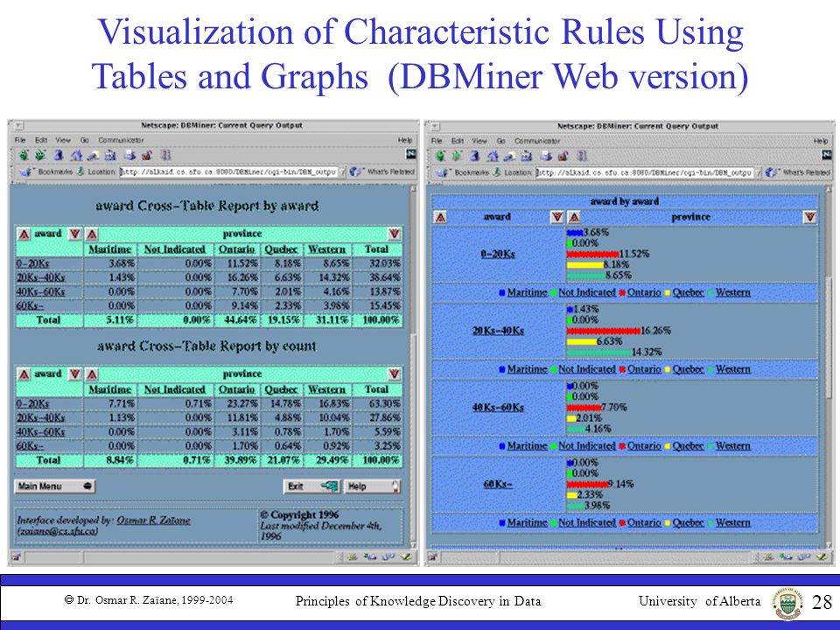The width and height of the screenshot is (840, 630).
Task: Click Western legend link under 60Ks- graph
Action: pos(733,522)
